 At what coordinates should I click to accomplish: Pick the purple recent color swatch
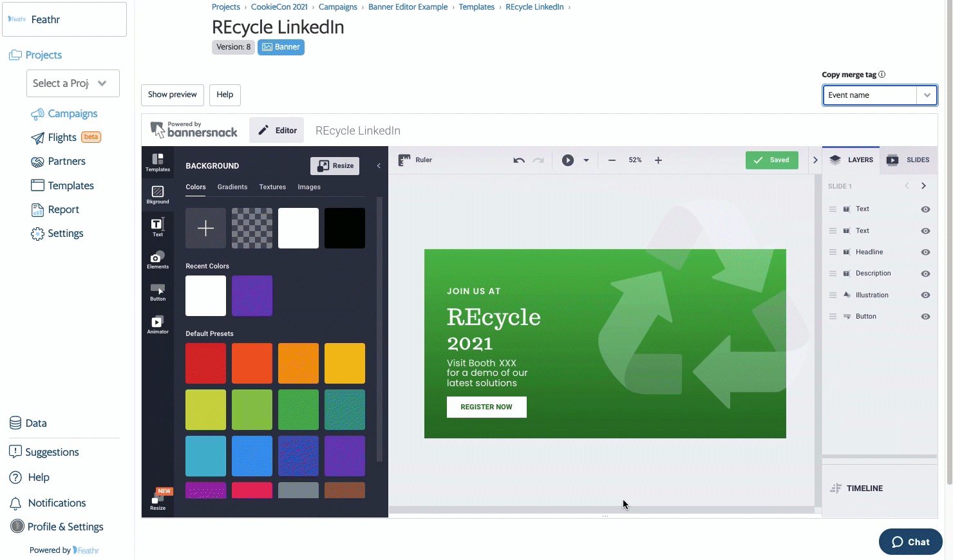click(252, 296)
